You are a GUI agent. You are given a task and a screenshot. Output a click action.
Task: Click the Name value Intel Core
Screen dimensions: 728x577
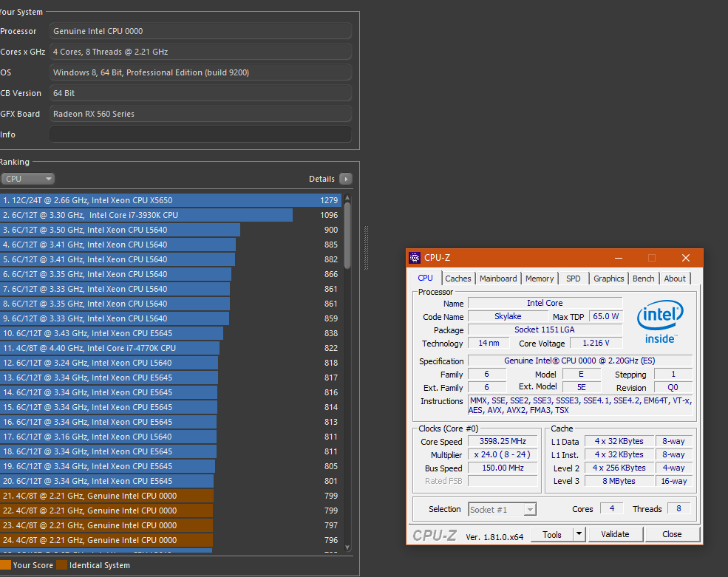[x=545, y=303]
